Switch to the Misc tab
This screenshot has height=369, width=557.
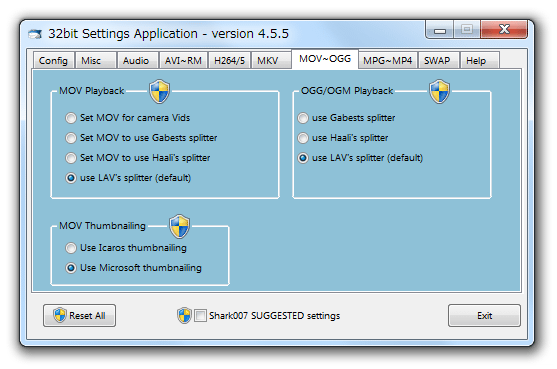coord(95,60)
